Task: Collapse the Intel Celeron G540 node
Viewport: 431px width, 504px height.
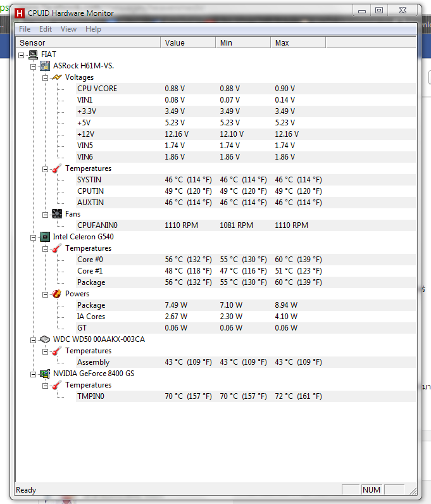Action: click(33, 238)
